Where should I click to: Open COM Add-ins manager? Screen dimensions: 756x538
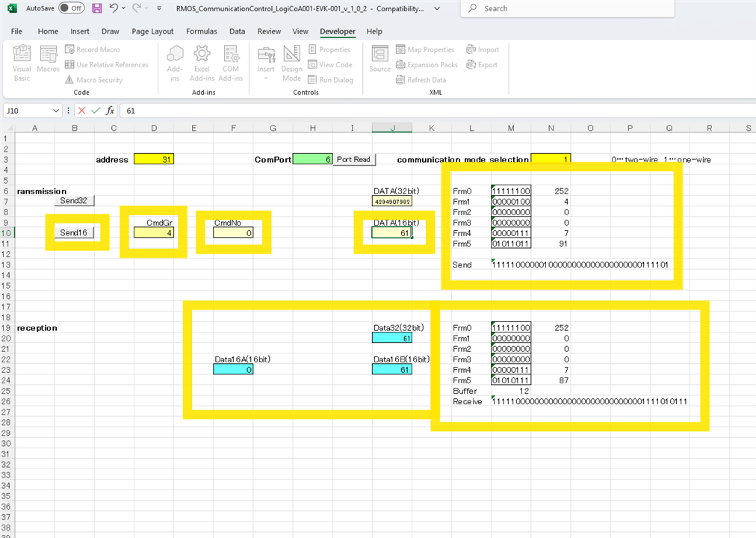(x=231, y=63)
